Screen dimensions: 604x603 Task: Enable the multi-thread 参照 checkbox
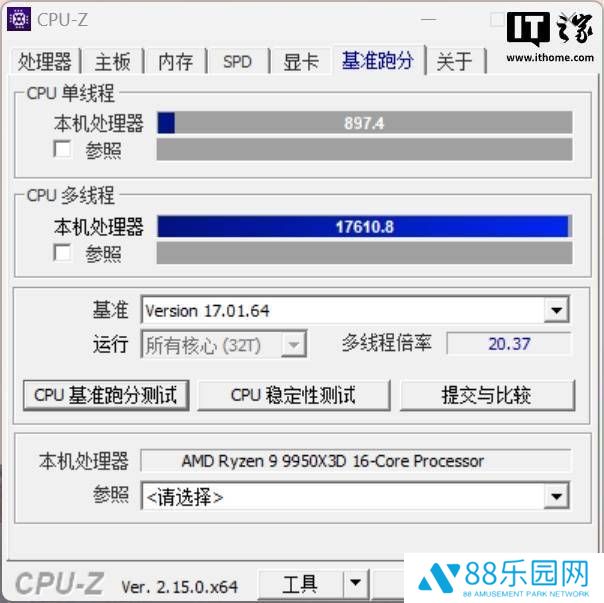[x=62, y=252]
